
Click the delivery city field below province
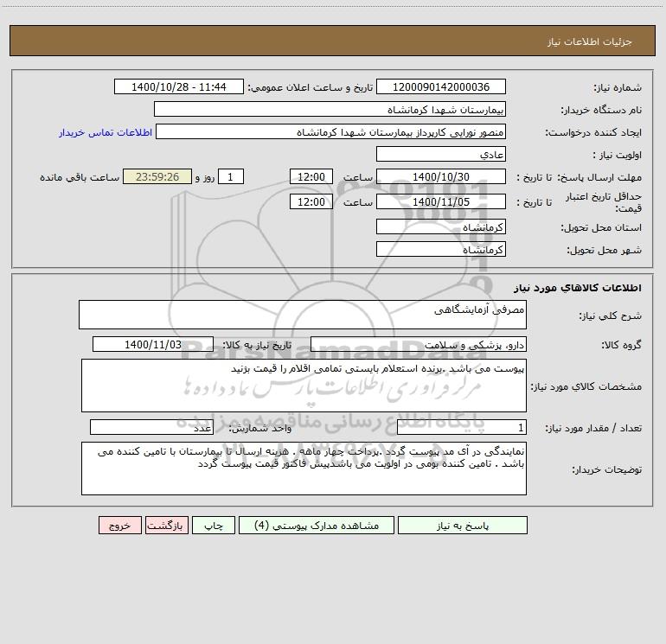[441, 249]
